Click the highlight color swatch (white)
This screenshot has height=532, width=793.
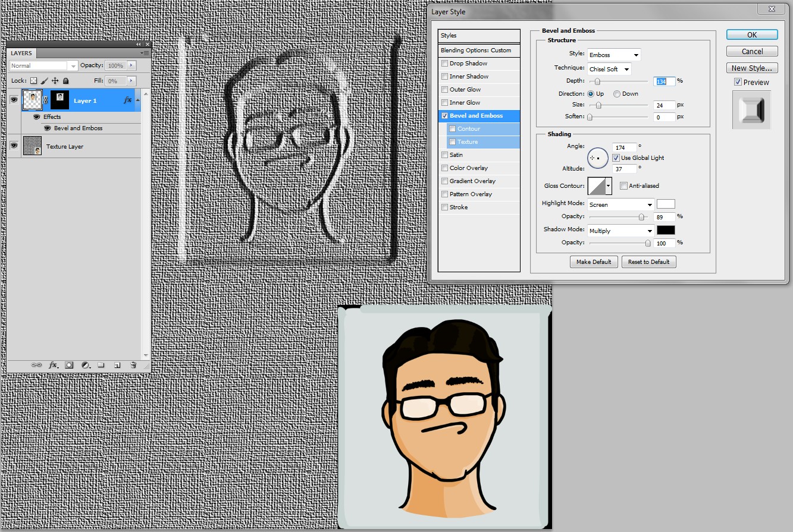(x=666, y=204)
